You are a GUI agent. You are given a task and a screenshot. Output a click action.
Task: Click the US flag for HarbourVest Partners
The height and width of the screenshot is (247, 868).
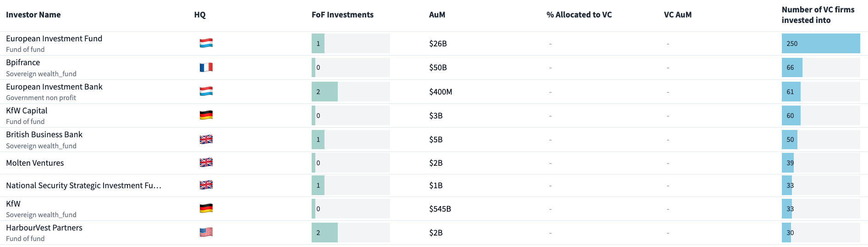coord(206,232)
